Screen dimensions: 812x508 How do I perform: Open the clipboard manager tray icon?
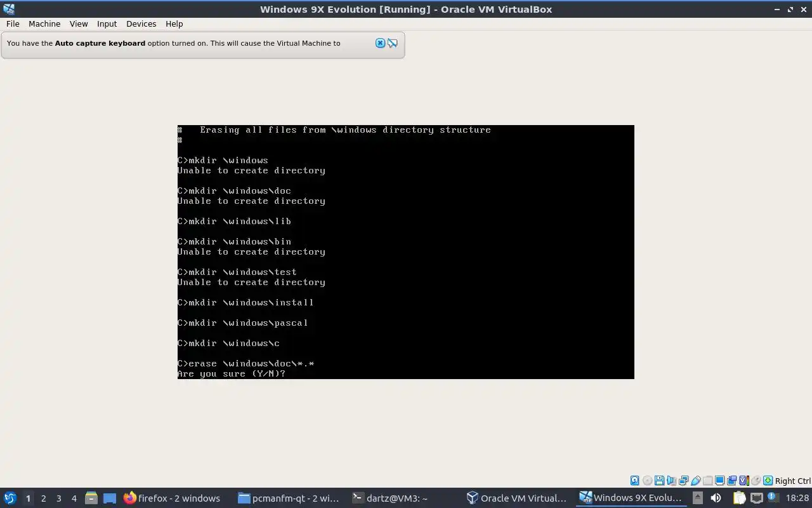(x=739, y=498)
